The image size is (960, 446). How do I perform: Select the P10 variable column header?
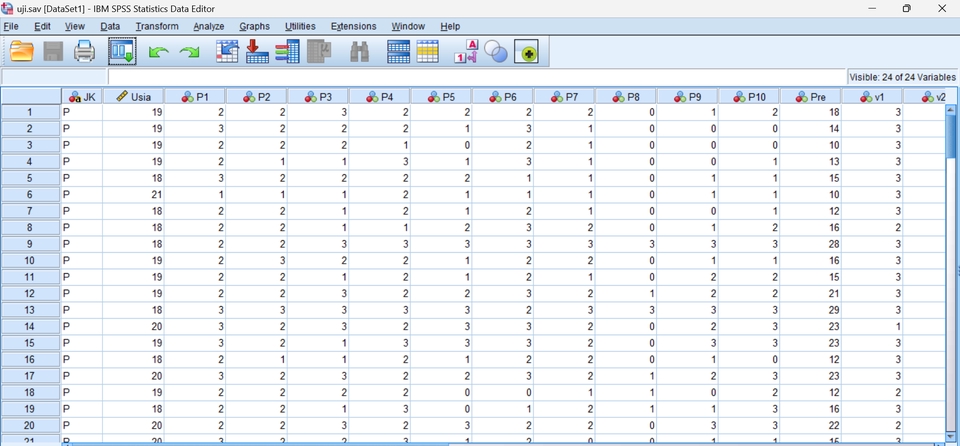(x=749, y=97)
